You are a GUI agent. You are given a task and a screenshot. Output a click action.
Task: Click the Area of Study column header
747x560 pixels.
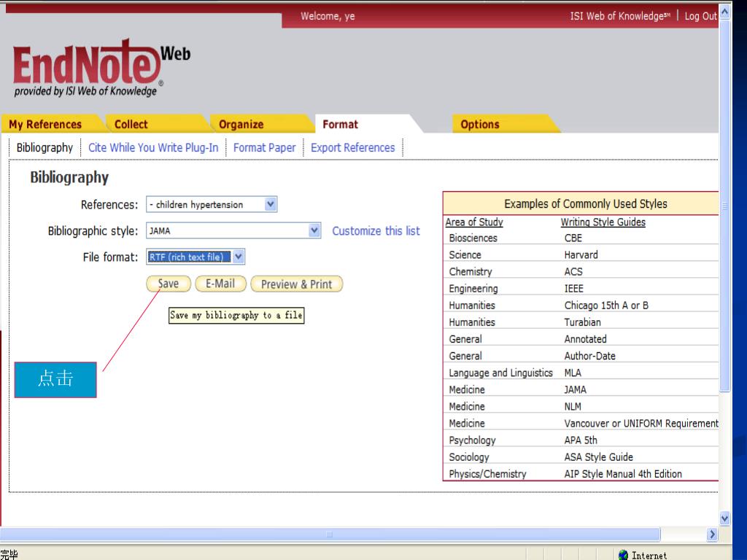click(474, 222)
